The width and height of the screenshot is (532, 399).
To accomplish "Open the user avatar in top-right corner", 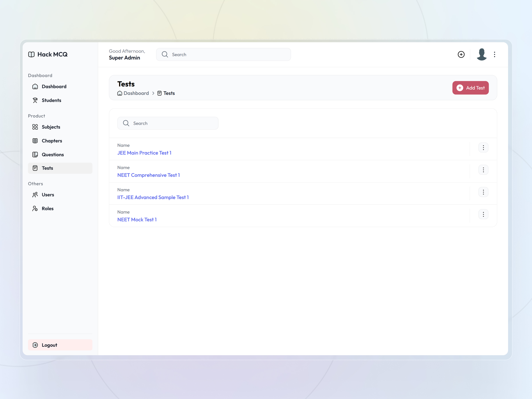I will click(481, 54).
